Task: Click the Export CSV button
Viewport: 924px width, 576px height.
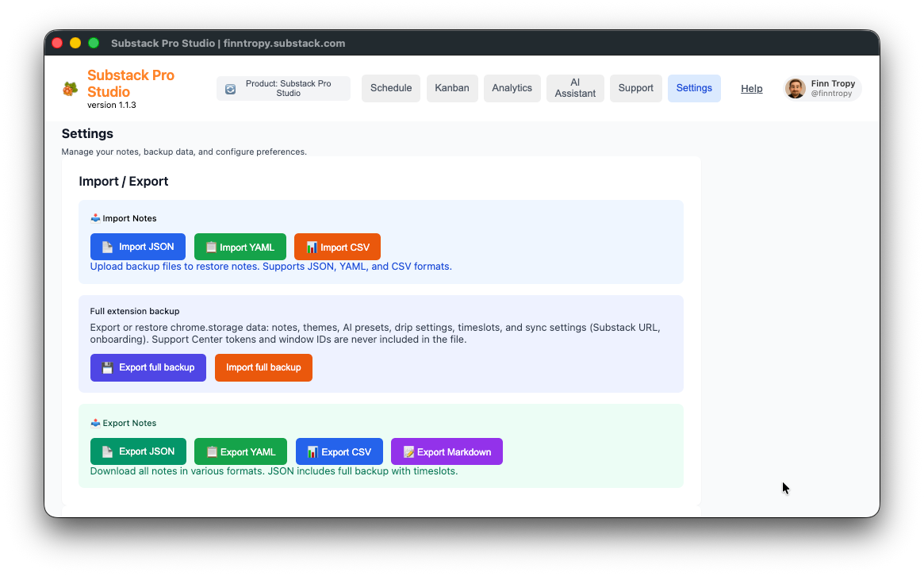Action: coord(339,451)
